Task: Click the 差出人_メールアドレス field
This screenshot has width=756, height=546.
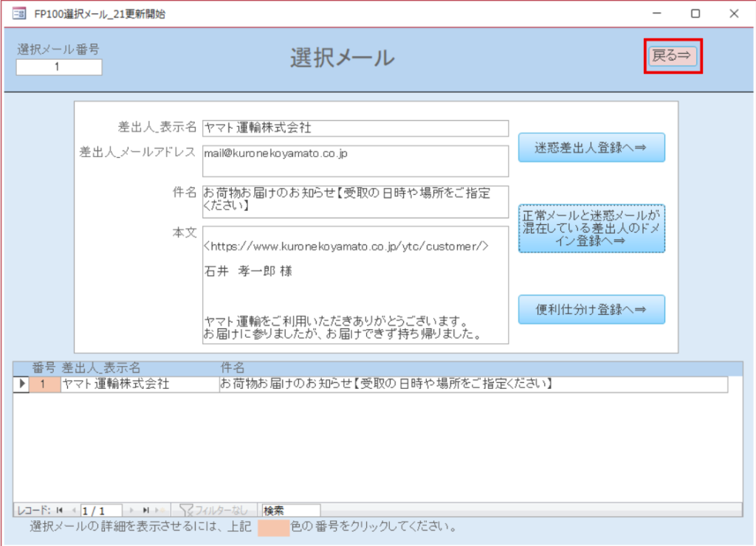Action: (355, 161)
